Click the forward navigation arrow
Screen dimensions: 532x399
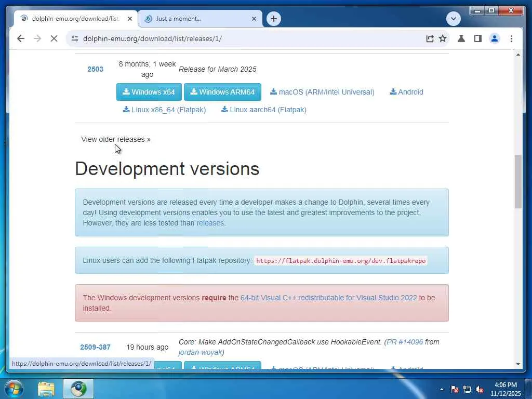(37, 38)
